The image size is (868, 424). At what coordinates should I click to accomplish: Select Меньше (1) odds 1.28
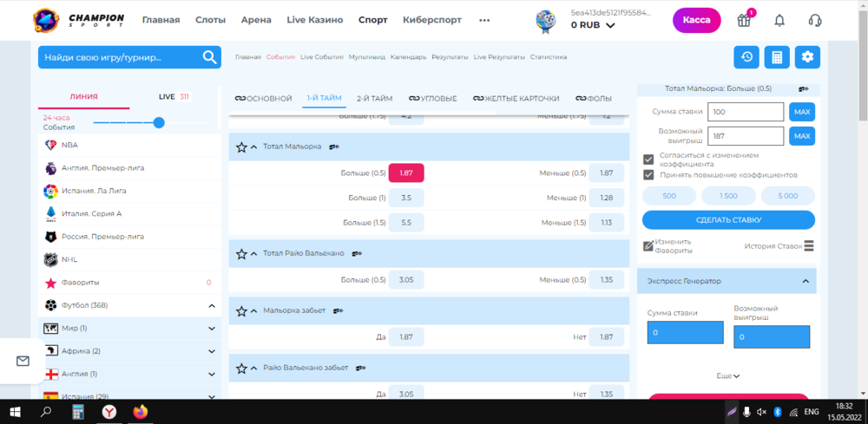point(607,198)
